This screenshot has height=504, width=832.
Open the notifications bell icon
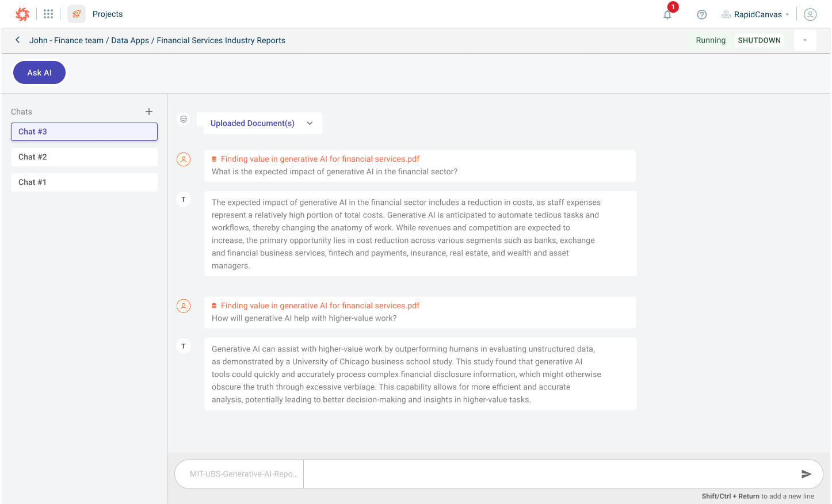tap(667, 15)
